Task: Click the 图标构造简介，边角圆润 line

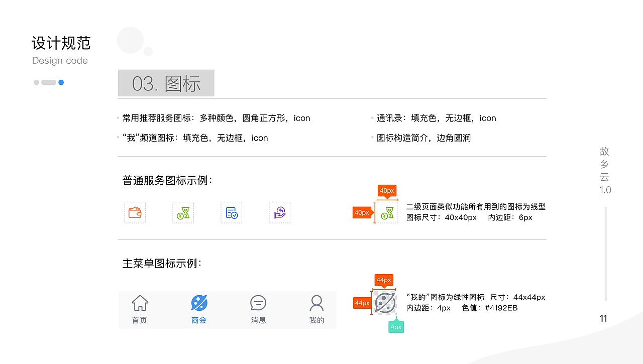Action: [423, 138]
